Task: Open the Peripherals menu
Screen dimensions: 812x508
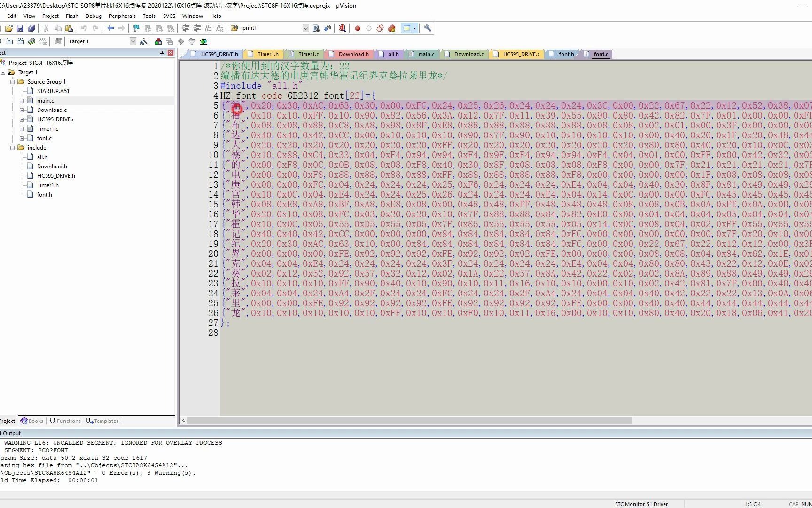Action: pos(122,16)
